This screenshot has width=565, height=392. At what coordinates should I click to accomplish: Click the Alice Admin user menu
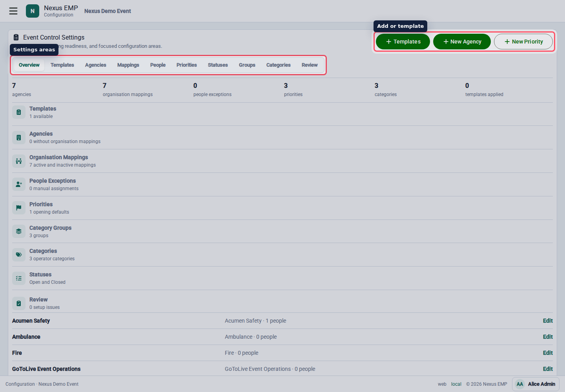(536, 384)
